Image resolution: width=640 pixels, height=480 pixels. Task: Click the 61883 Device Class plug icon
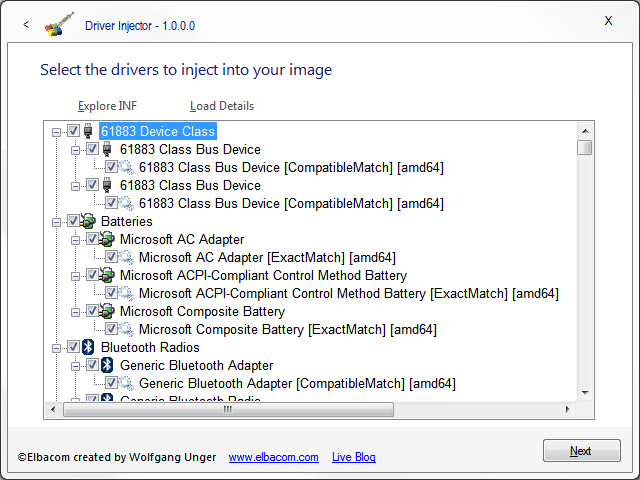(x=88, y=131)
